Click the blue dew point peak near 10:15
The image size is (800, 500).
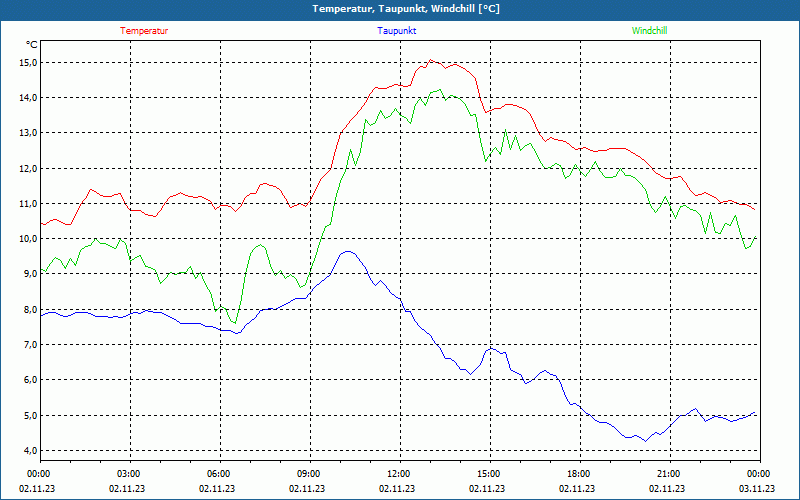coord(348,252)
